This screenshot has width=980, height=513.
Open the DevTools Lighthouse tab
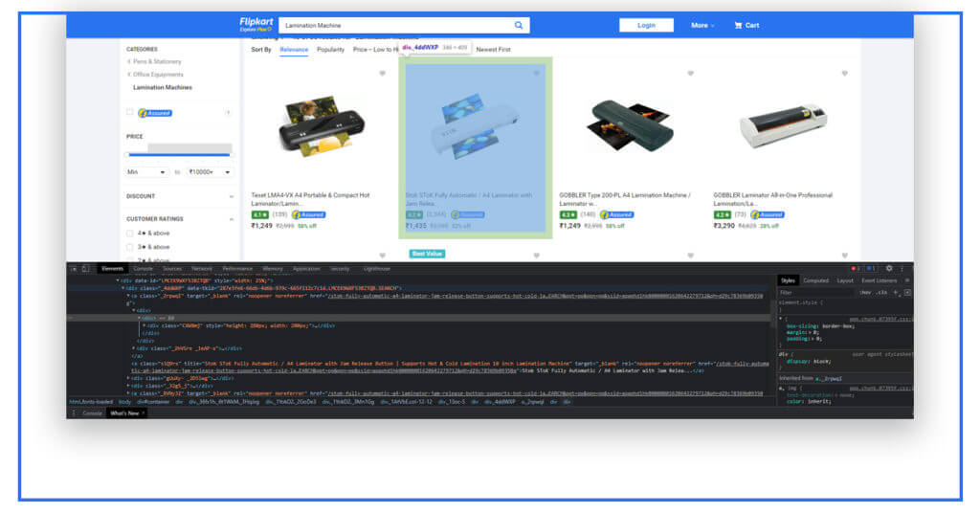coord(377,269)
